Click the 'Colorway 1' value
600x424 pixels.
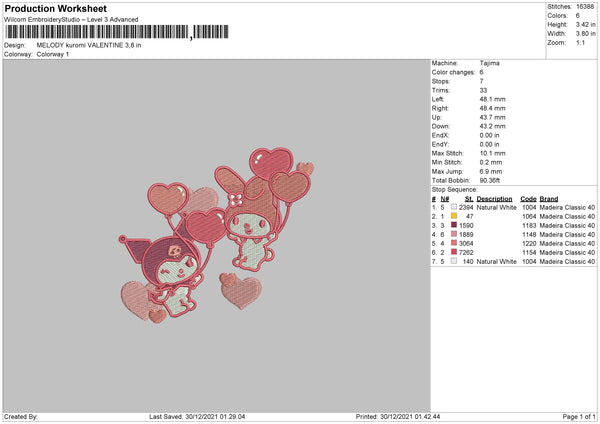[x=53, y=54]
